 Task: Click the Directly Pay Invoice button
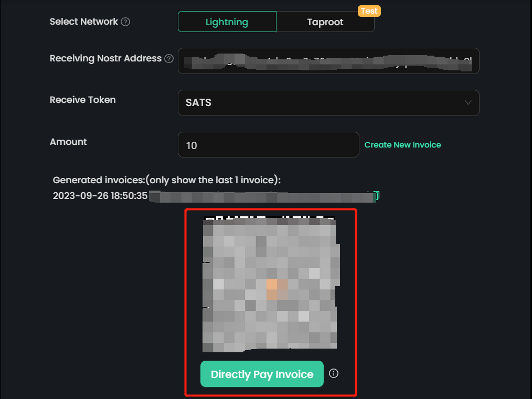(262, 374)
